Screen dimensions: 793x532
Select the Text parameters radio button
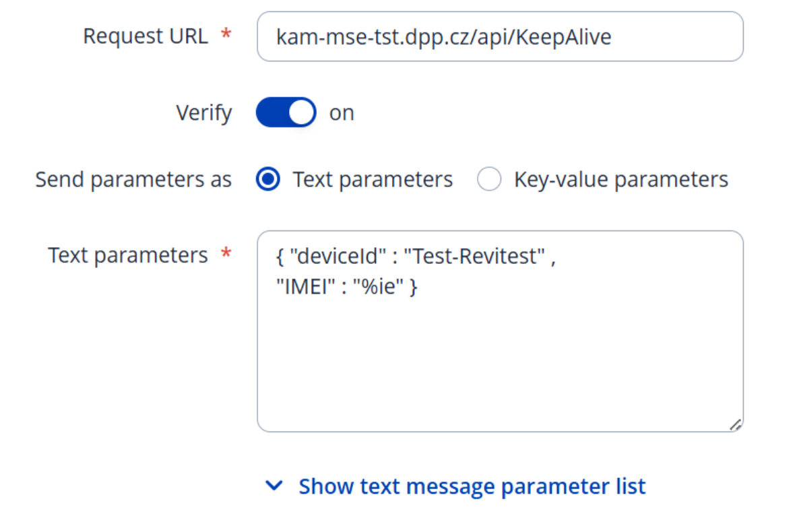[x=268, y=180]
